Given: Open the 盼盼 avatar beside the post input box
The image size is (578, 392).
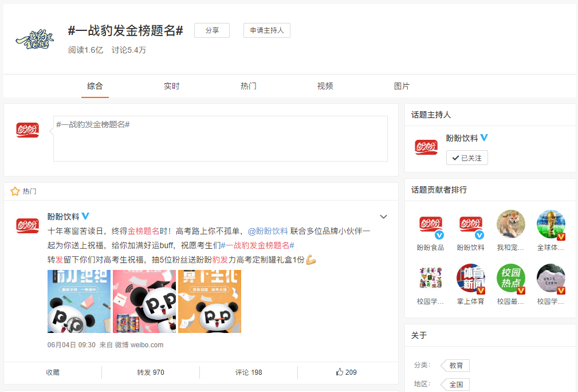Looking at the screenshot, I should coord(27,130).
